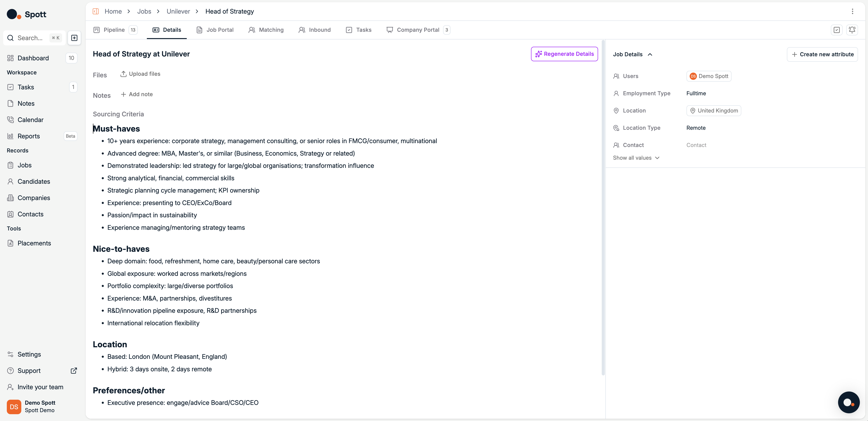Viewport: 868px width, 421px height.
Task: Click the Contacts sidebar icon
Action: tap(10, 214)
